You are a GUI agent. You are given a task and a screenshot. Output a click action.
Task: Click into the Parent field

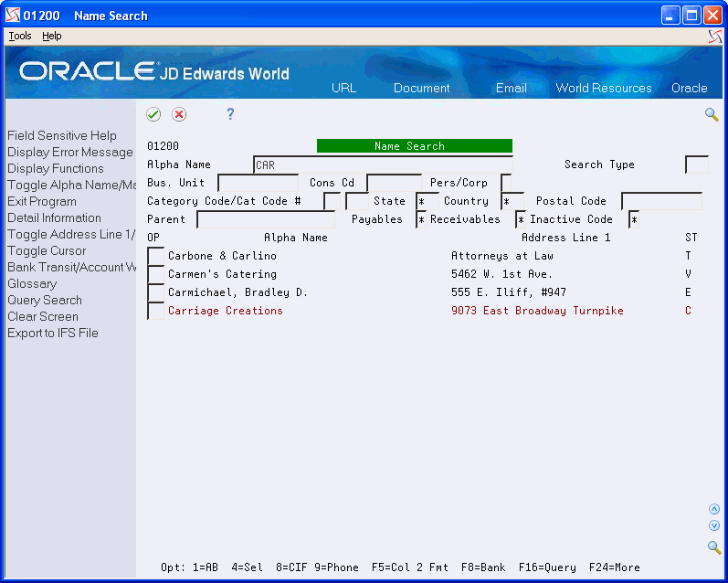[x=266, y=219]
